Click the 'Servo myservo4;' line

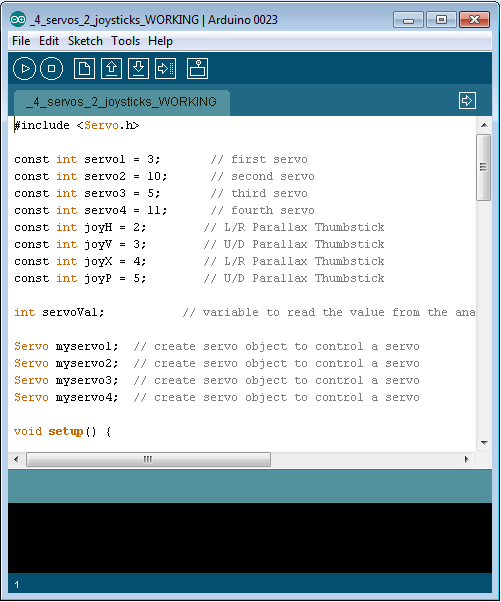coord(66,397)
